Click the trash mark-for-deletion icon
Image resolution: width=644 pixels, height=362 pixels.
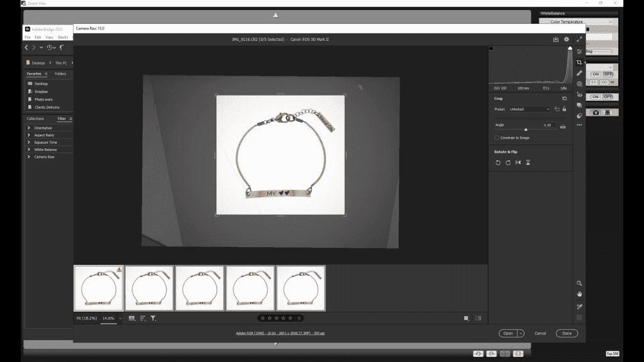pyautogui.click(x=299, y=318)
